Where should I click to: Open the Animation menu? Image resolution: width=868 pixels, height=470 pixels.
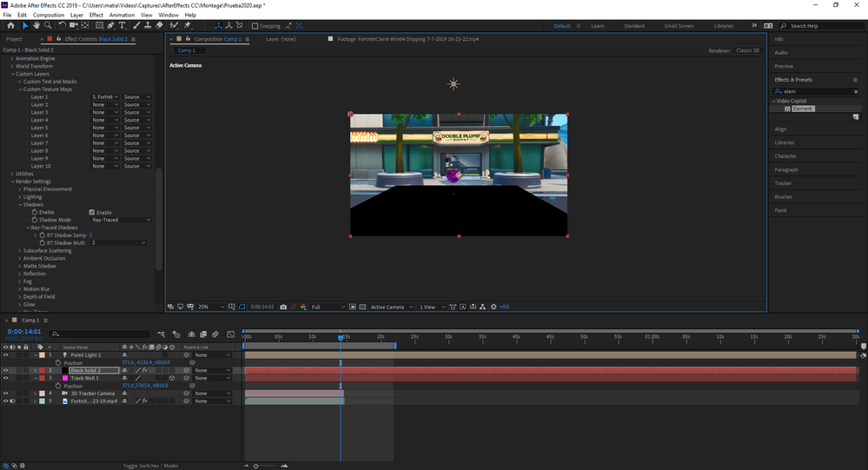pyautogui.click(x=122, y=15)
